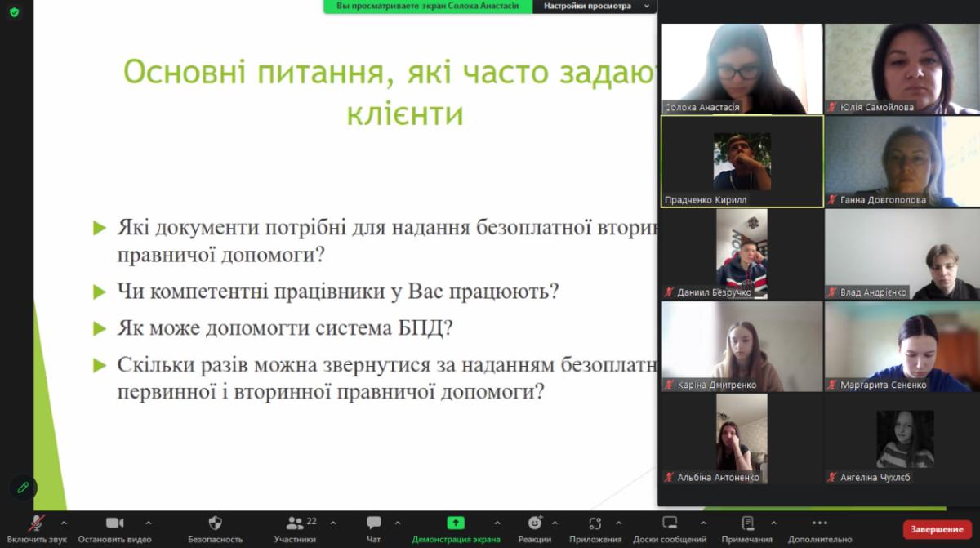Open Приложения apps panel
Image resolution: width=980 pixels, height=548 pixels.
point(595,528)
